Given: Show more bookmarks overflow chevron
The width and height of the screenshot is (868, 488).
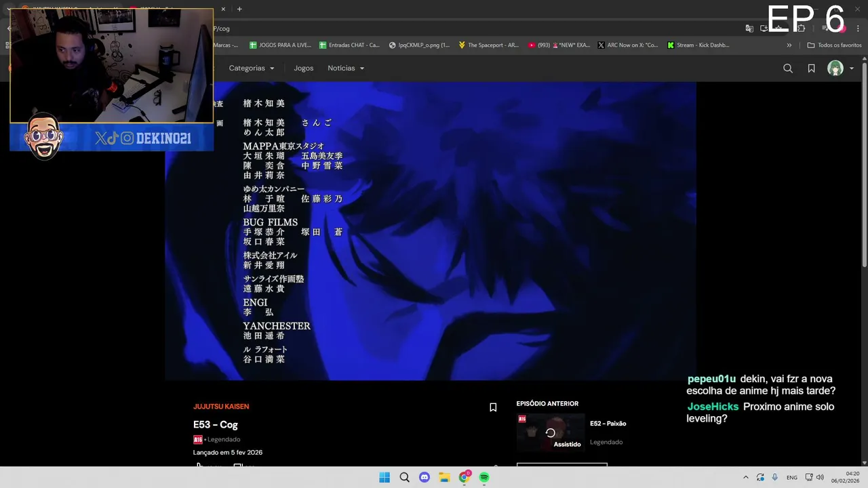Looking at the screenshot, I should click(789, 45).
